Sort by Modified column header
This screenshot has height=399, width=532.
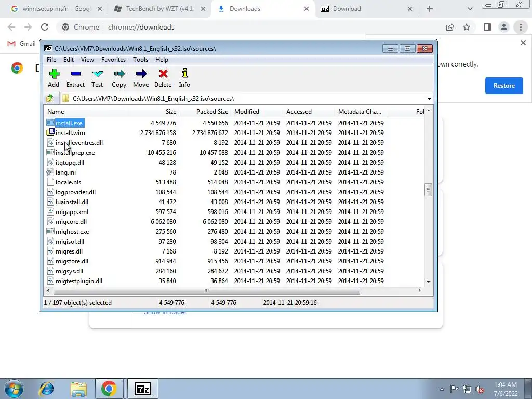[257, 112]
